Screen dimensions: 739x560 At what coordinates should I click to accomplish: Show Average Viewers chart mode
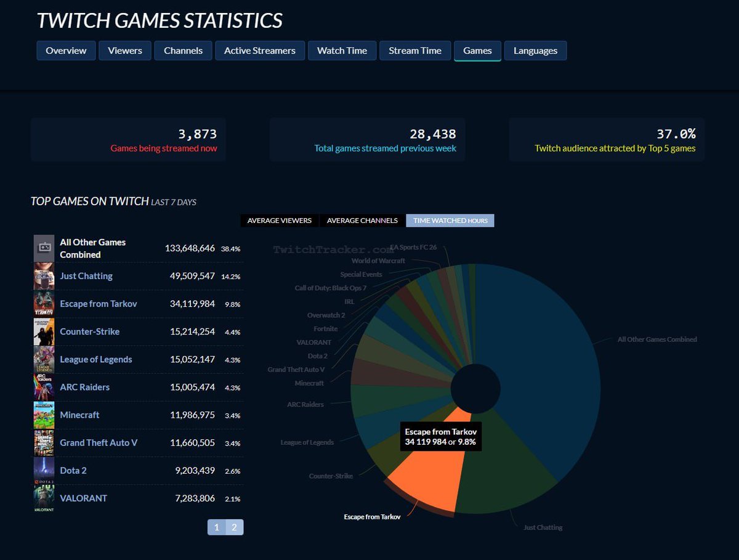(x=280, y=221)
